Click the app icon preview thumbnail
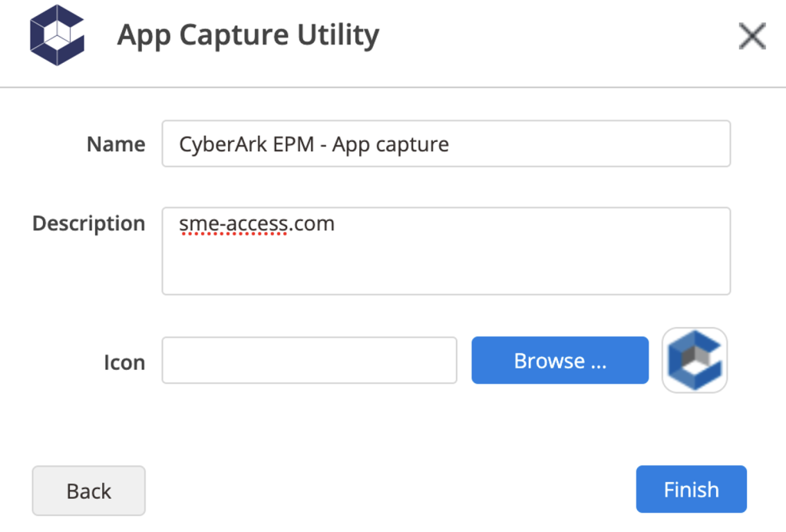Image resolution: width=786 pixels, height=532 pixels. click(x=695, y=360)
